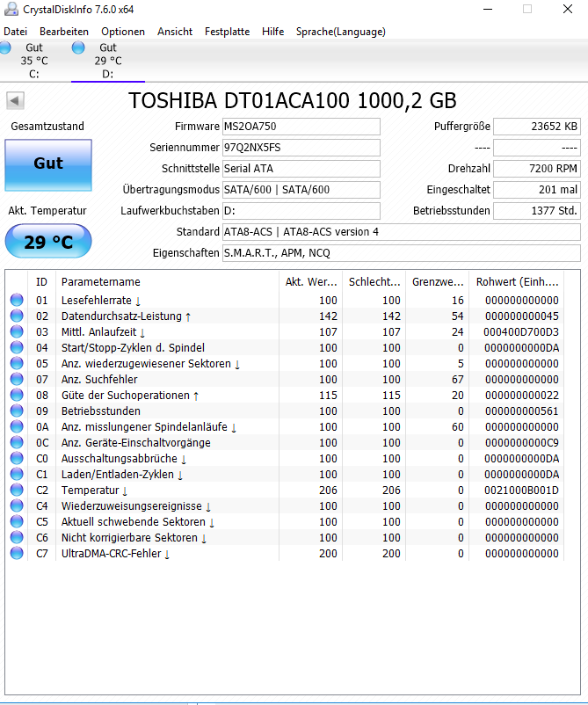Click the Schlecht... column header
The height and width of the screenshot is (705, 588).
[374, 282]
